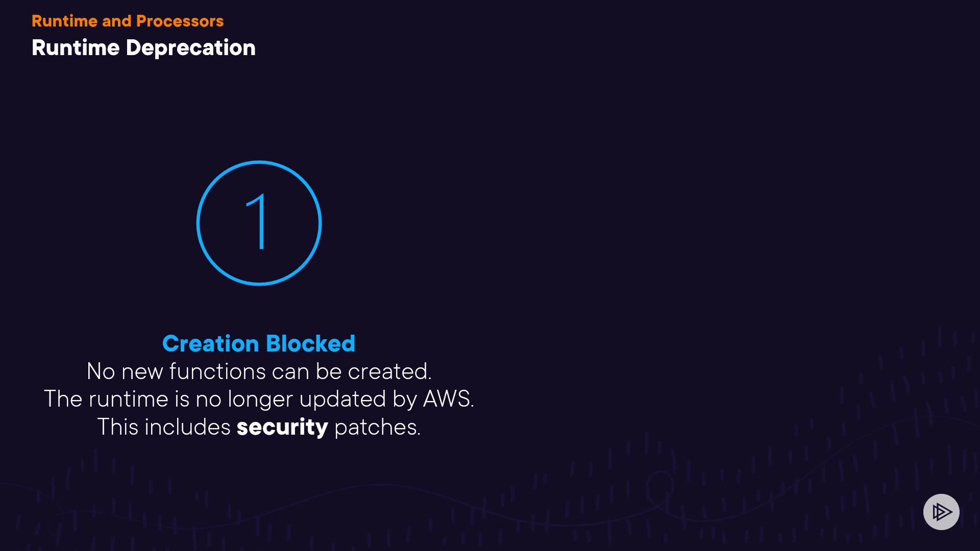The height and width of the screenshot is (551, 980).
Task: Click the Pluralsight play logo icon
Action: (x=941, y=512)
